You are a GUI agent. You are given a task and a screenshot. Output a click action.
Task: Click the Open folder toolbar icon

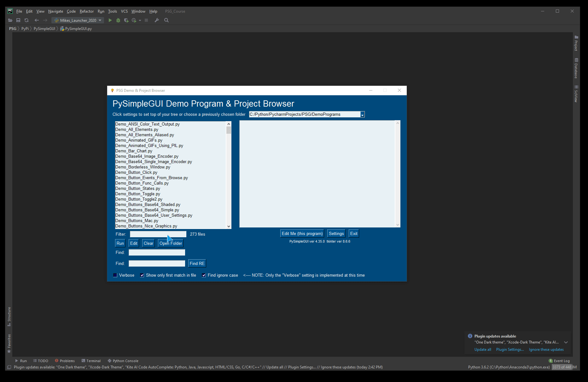click(10, 20)
